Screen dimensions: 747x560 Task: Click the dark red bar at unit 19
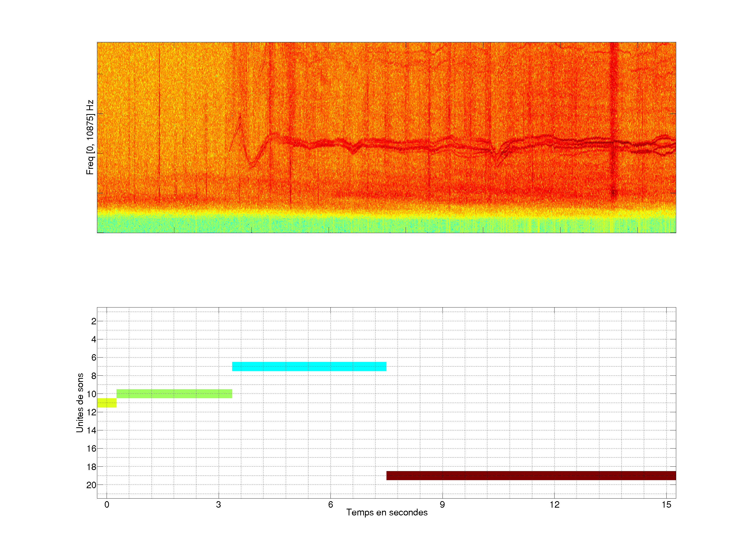[x=531, y=475]
